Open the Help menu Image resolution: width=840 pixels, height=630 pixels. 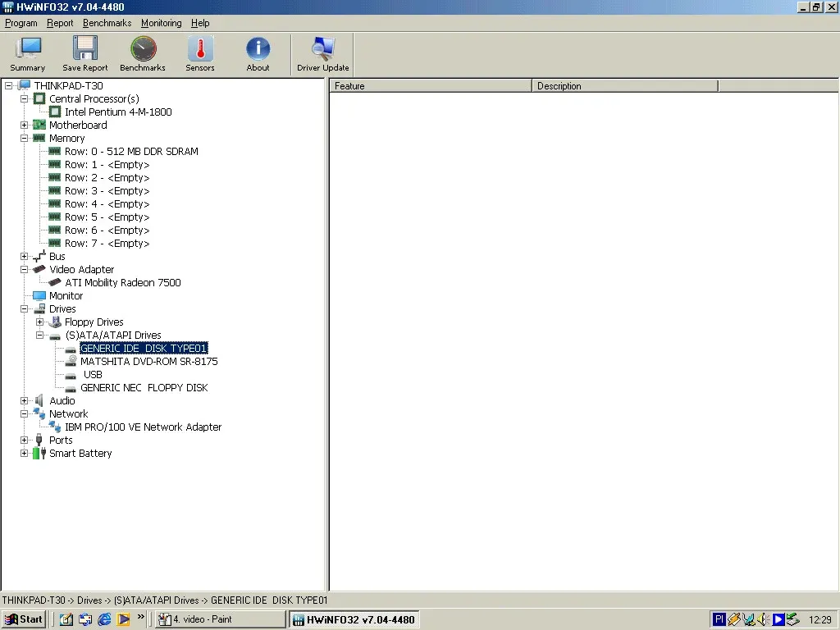(x=200, y=23)
